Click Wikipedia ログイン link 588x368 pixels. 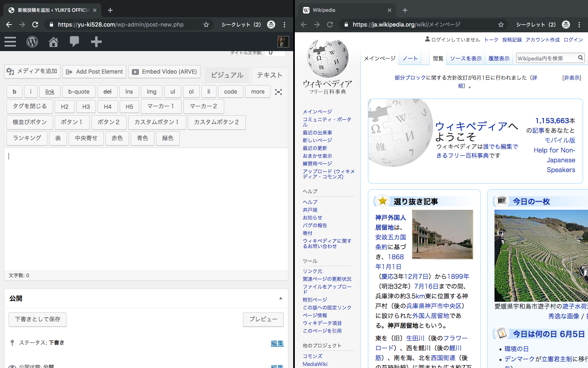[573, 40]
